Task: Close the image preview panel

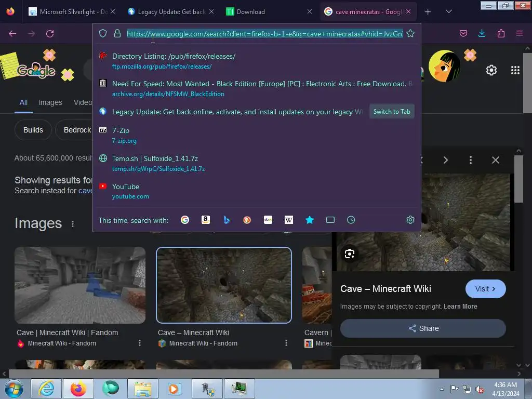Action: tap(495, 160)
